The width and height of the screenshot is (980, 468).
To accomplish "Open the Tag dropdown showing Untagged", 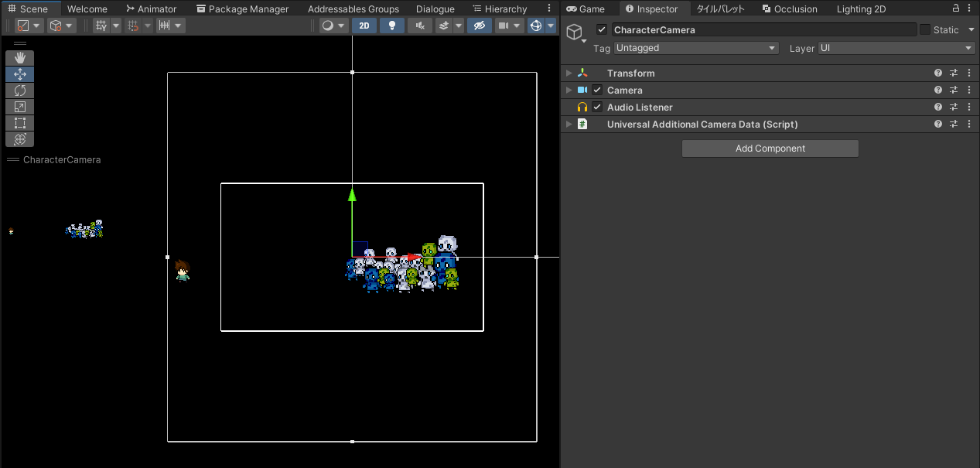I will click(x=695, y=47).
